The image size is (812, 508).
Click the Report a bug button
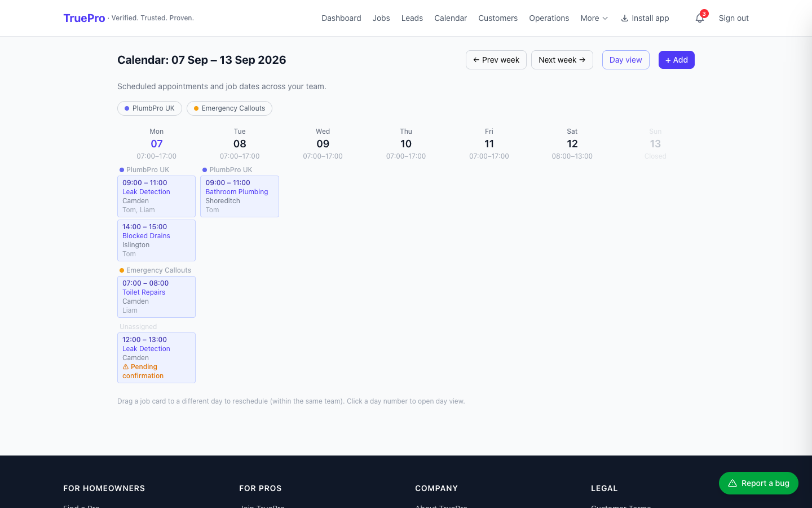[x=758, y=483]
